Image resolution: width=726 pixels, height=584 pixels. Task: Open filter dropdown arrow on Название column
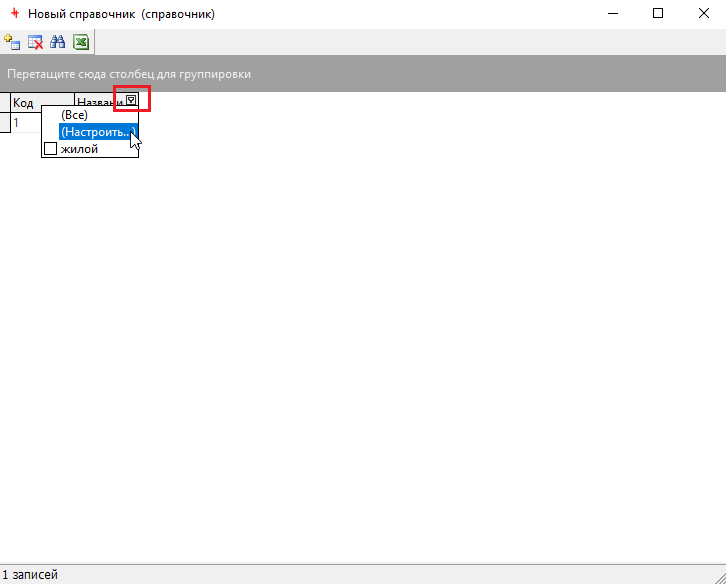click(131, 100)
